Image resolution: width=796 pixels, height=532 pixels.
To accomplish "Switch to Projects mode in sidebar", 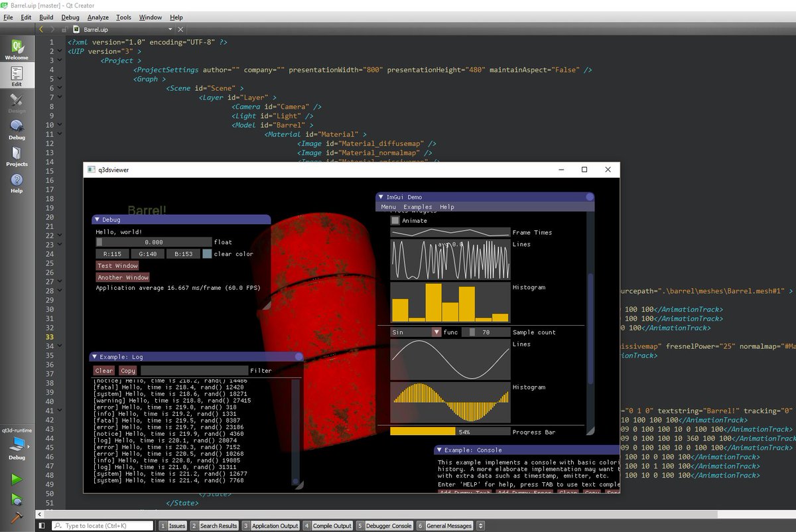I will [17, 156].
